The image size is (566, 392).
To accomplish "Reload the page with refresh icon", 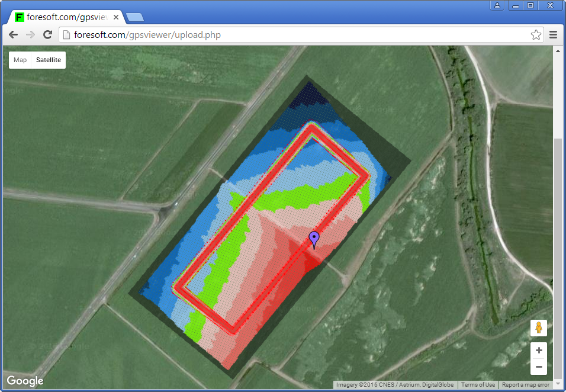I will point(48,35).
